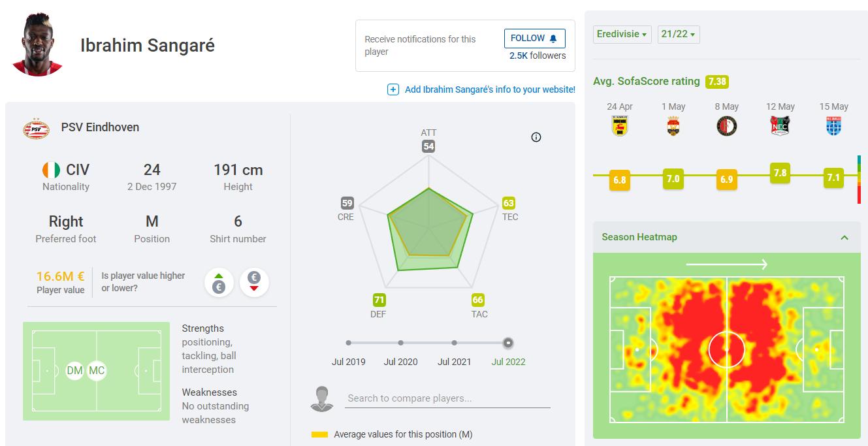Open the 1 May Willem II badge
The height and width of the screenshot is (446, 868).
673,125
